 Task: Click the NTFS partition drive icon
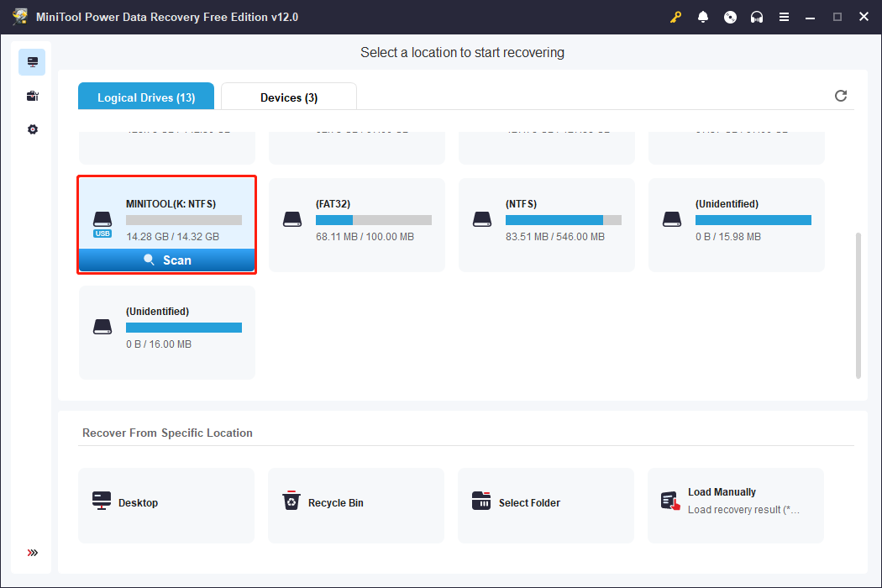[x=482, y=219]
